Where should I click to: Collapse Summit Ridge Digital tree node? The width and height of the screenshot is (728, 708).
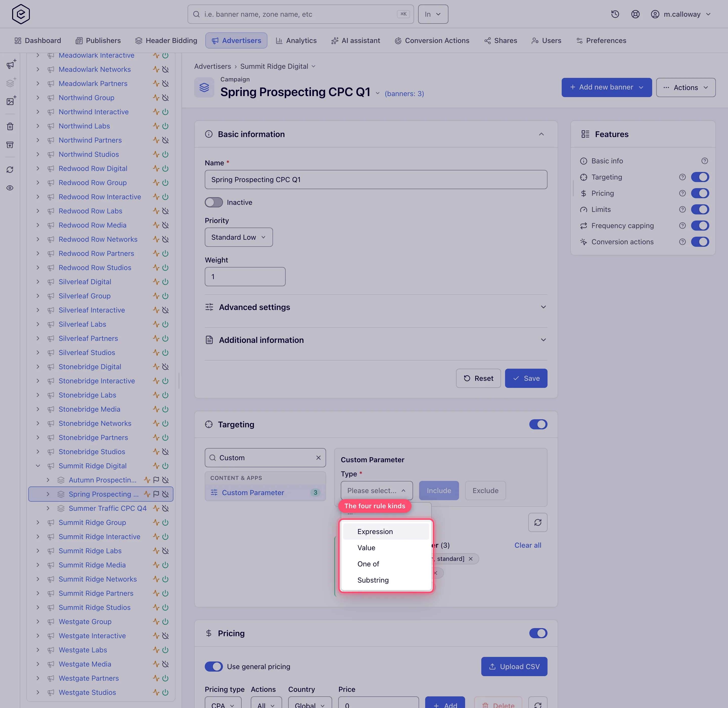(x=38, y=466)
